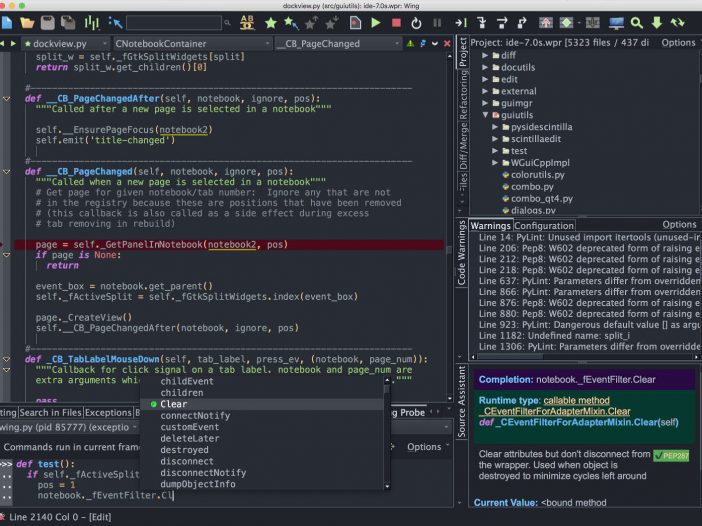This screenshot has height=526, width=702.
Task: Open a file with the folder icon
Action: point(27,22)
